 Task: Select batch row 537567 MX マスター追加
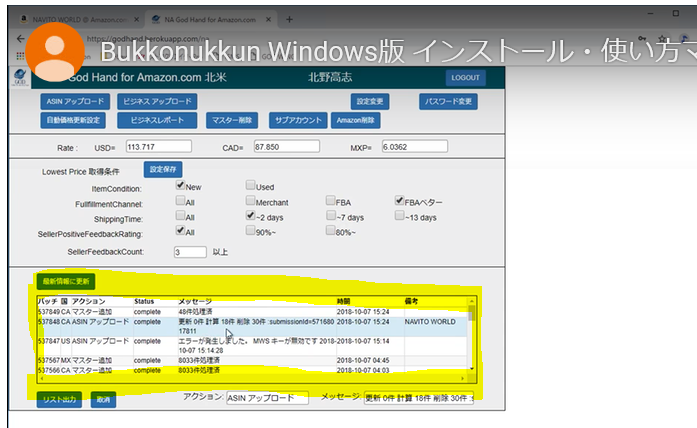(252, 360)
